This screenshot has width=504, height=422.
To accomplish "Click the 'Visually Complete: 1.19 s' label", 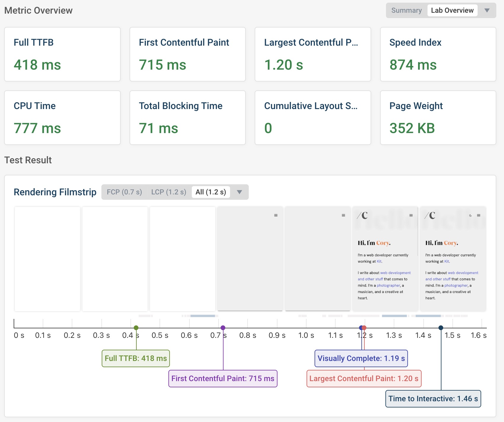I will click(361, 358).
